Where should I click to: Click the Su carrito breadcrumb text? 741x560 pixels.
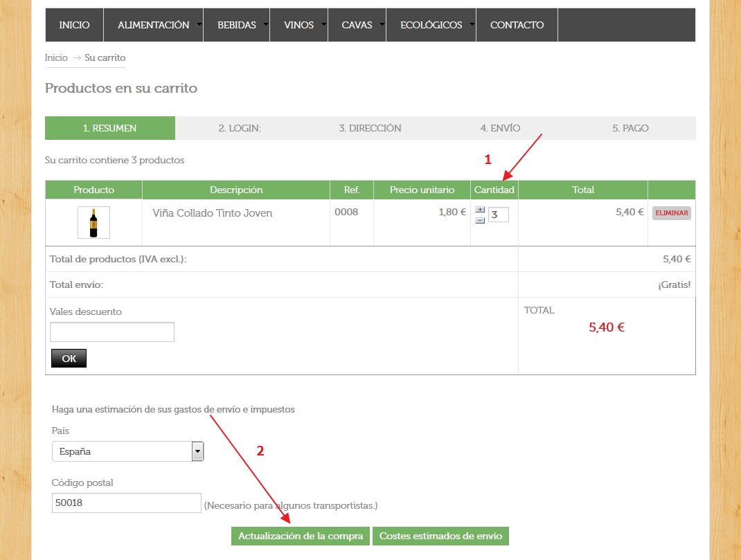pos(105,57)
